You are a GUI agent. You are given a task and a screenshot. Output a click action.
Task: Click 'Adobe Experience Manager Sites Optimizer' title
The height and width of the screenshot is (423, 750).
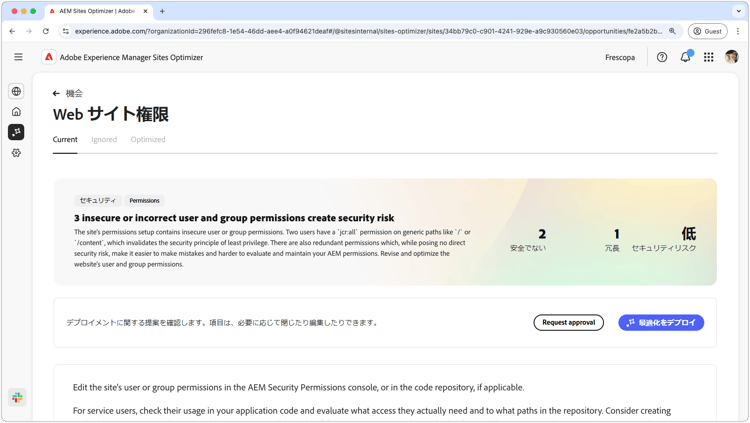(x=131, y=57)
